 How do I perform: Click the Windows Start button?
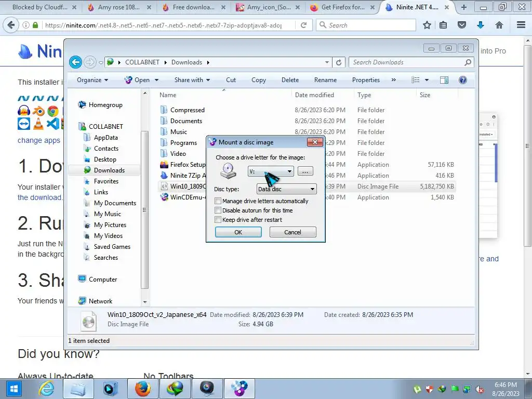(x=14, y=389)
